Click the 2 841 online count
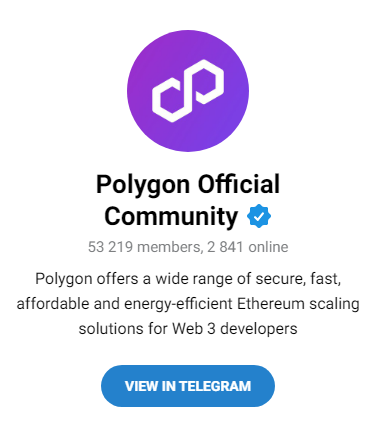This screenshot has height=429, width=373. point(248,247)
